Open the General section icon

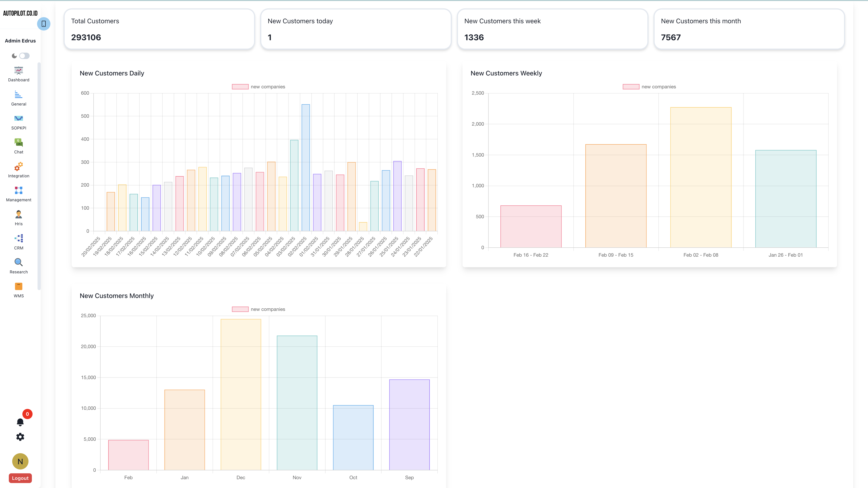tap(19, 95)
